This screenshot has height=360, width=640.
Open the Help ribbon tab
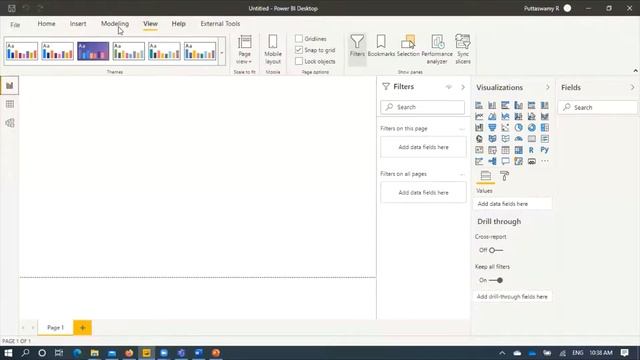coord(178,24)
